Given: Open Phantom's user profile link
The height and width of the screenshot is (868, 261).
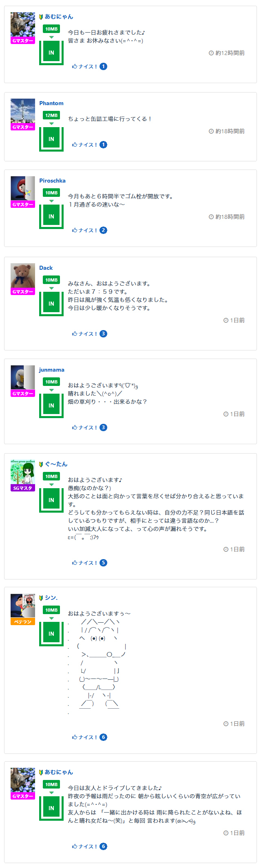Looking at the screenshot, I should tap(51, 103).
